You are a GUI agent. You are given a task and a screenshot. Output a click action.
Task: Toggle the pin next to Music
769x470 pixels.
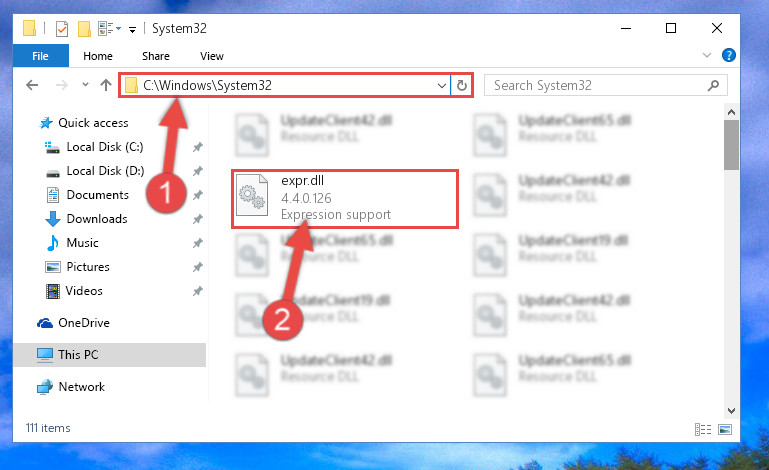click(198, 243)
